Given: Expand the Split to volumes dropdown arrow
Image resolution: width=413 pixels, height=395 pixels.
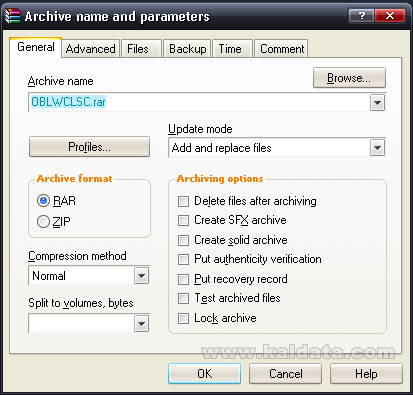Looking at the screenshot, I should (x=142, y=324).
